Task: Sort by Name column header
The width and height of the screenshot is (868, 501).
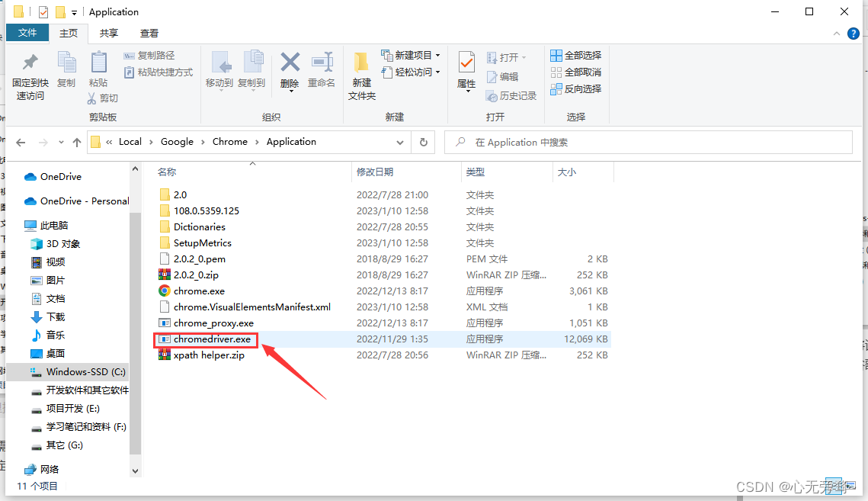Action: tap(167, 172)
